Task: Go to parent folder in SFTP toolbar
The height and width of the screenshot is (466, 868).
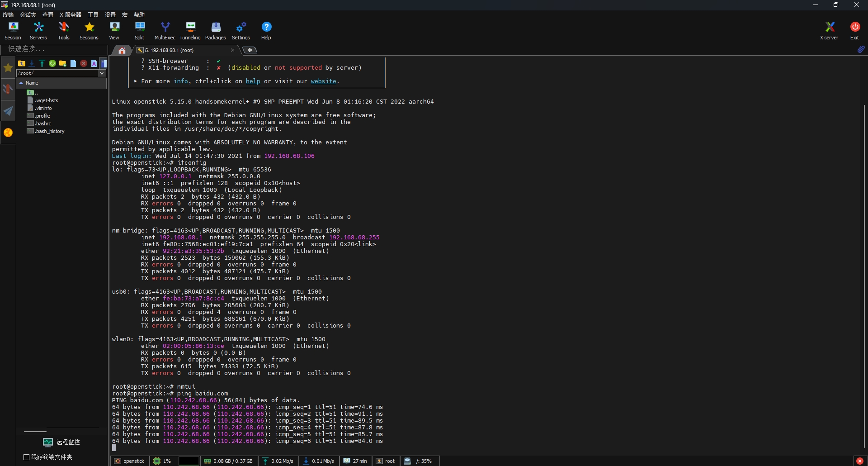Action: tap(22, 63)
